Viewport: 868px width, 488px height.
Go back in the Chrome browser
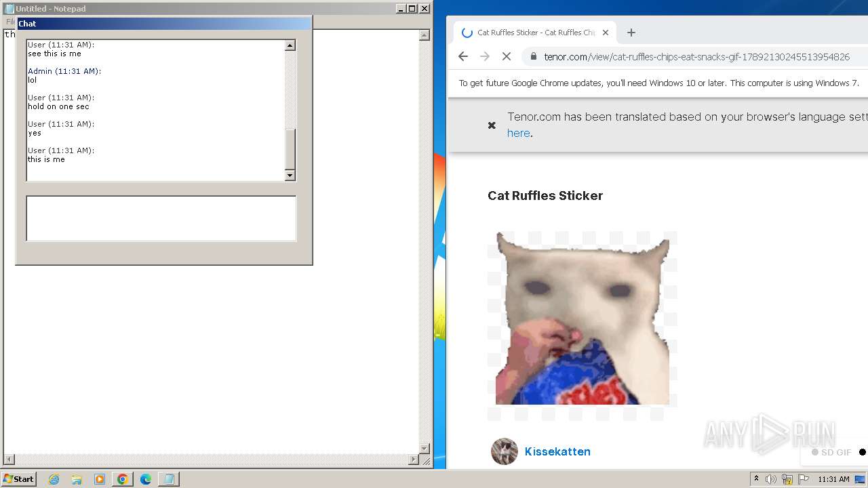coord(463,57)
